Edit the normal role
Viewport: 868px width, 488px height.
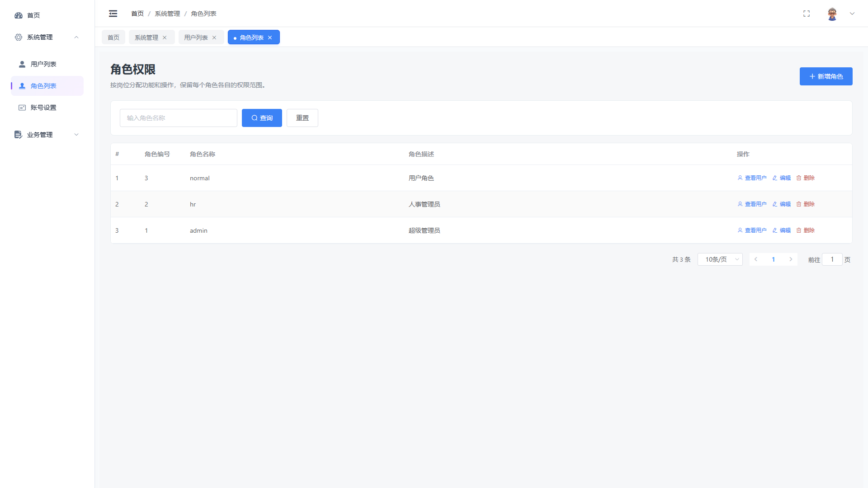coord(782,178)
